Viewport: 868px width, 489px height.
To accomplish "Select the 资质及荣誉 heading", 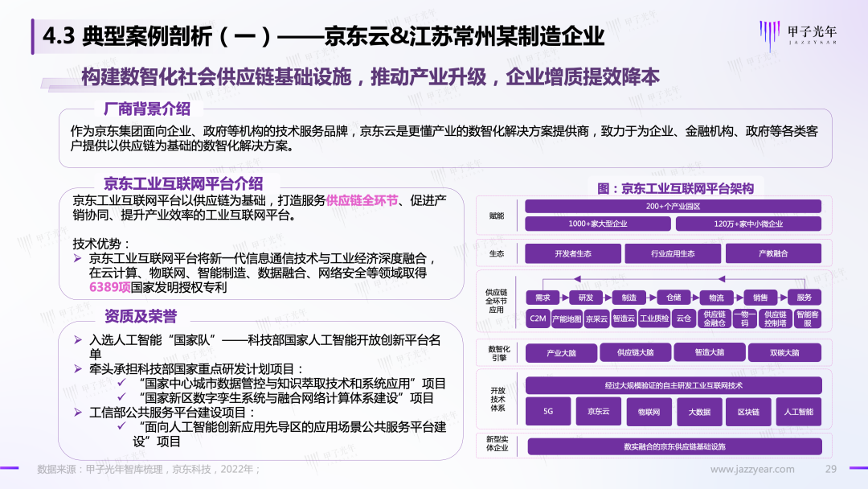I will 141,316.
